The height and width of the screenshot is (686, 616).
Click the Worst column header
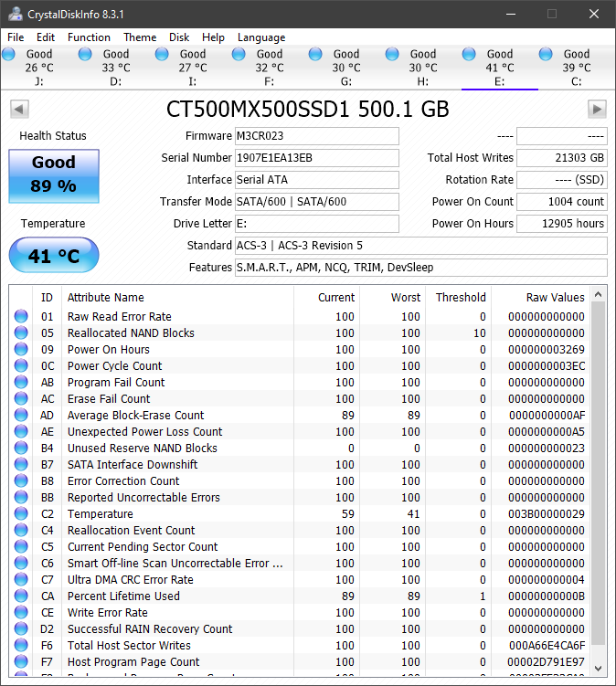[x=392, y=298]
